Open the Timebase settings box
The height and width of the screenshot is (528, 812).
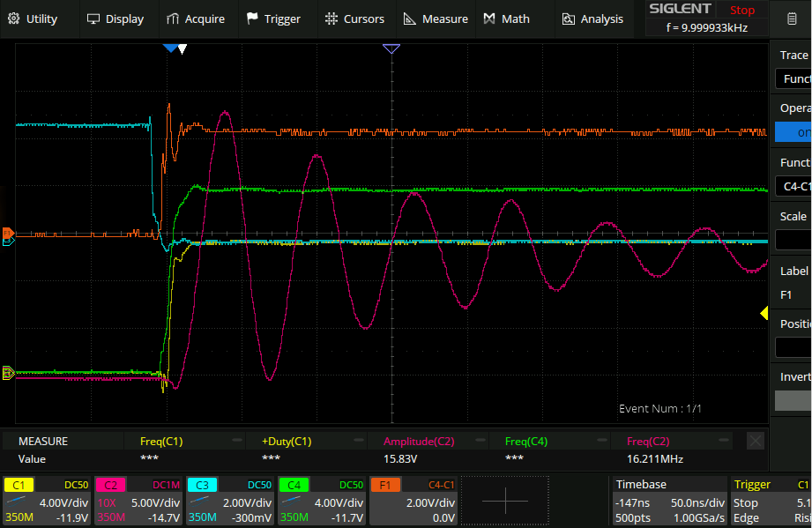(668, 500)
